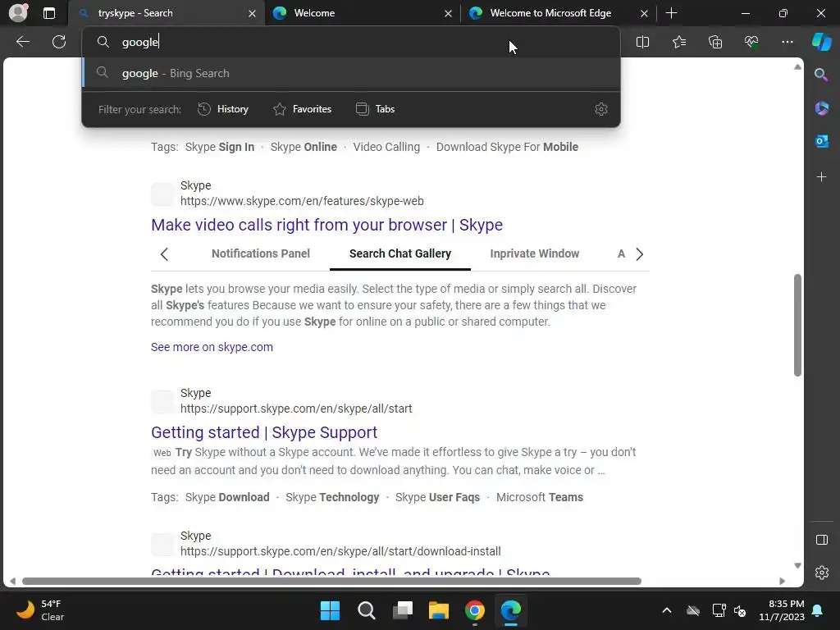
Task: Open the Windows Start menu
Action: point(330,610)
